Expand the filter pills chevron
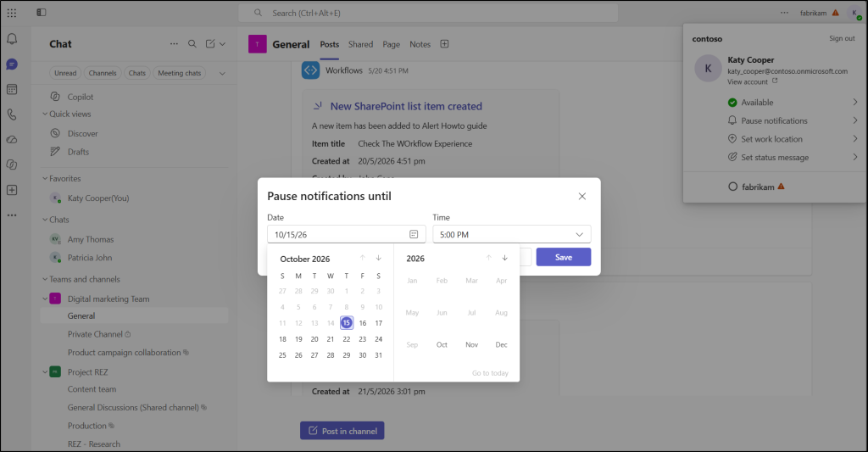Image resolution: width=868 pixels, height=452 pixels. point(222,73)
